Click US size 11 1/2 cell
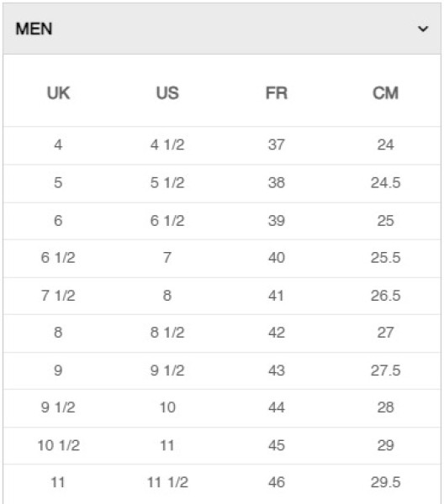Screen dimensions: 444x504 (167, 482)
